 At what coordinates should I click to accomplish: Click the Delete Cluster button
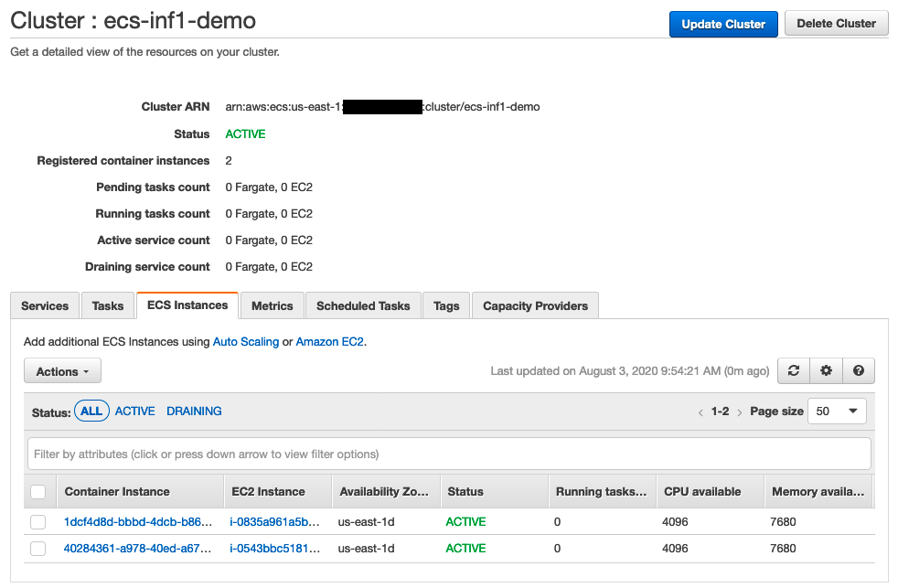[x=836, y=24]
